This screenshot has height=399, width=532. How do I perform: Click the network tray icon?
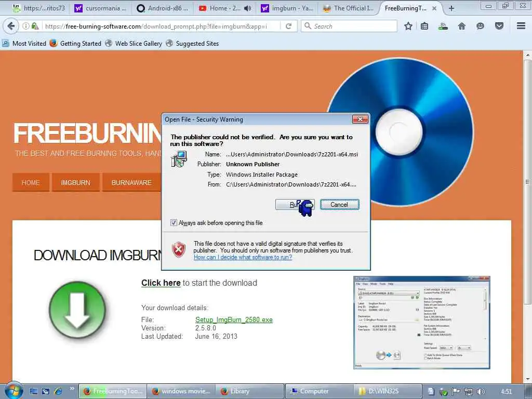coord(469,392)
